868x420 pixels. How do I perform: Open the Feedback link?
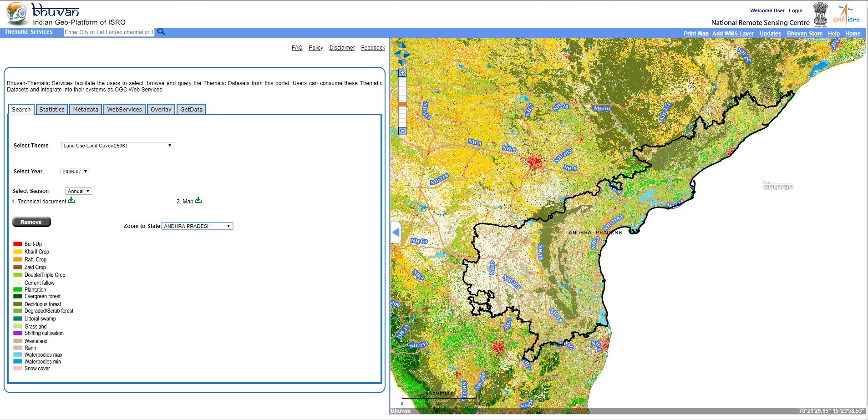(x=373, y=48)
